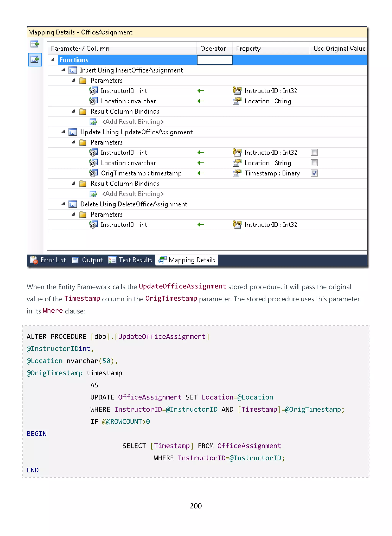The width and height of the screenshot is (392, 536).
Task: Click Timestamp : Binary property text
Action: point(272,173)
